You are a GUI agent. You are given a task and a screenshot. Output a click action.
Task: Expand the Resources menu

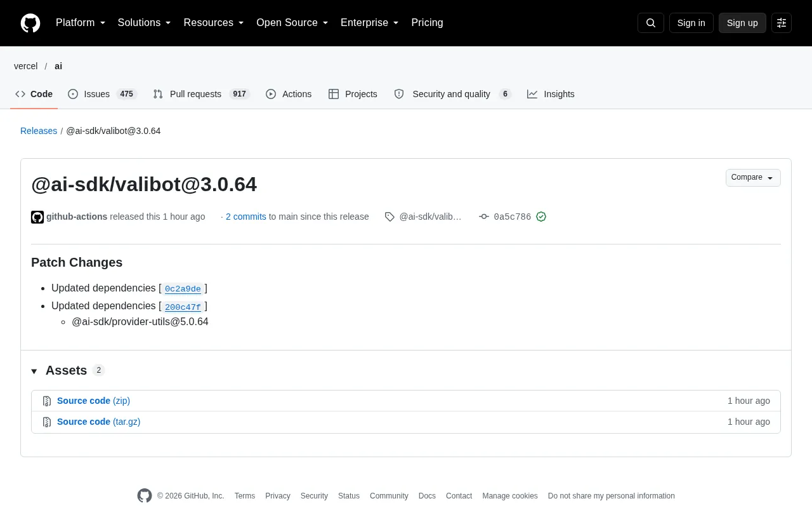click(214, 23)
